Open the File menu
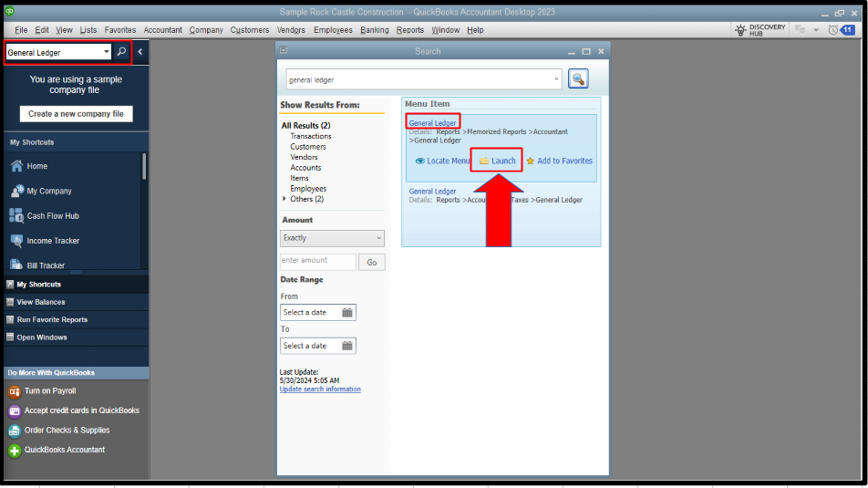The height and width of the screenshot is (488, 868). [x=21, y=30]
